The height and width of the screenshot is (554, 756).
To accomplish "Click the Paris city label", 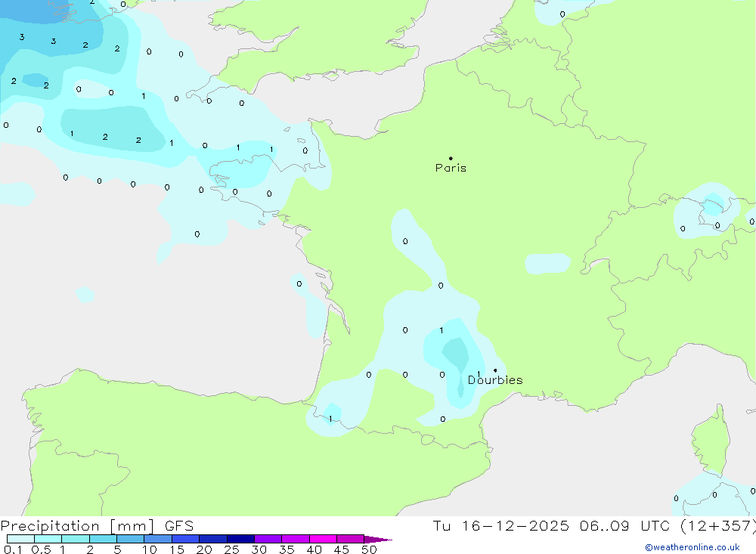I will click(x=451, y=168).
